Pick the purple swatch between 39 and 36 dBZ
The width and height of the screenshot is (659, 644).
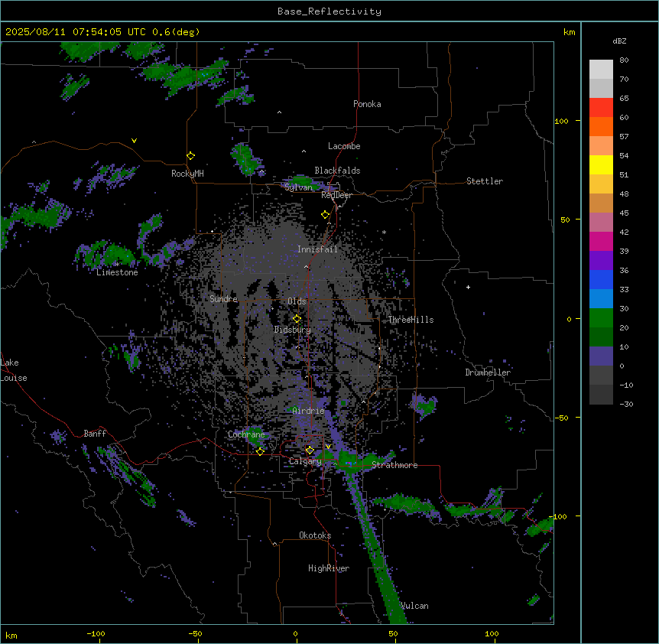click(x=601, y=260)
